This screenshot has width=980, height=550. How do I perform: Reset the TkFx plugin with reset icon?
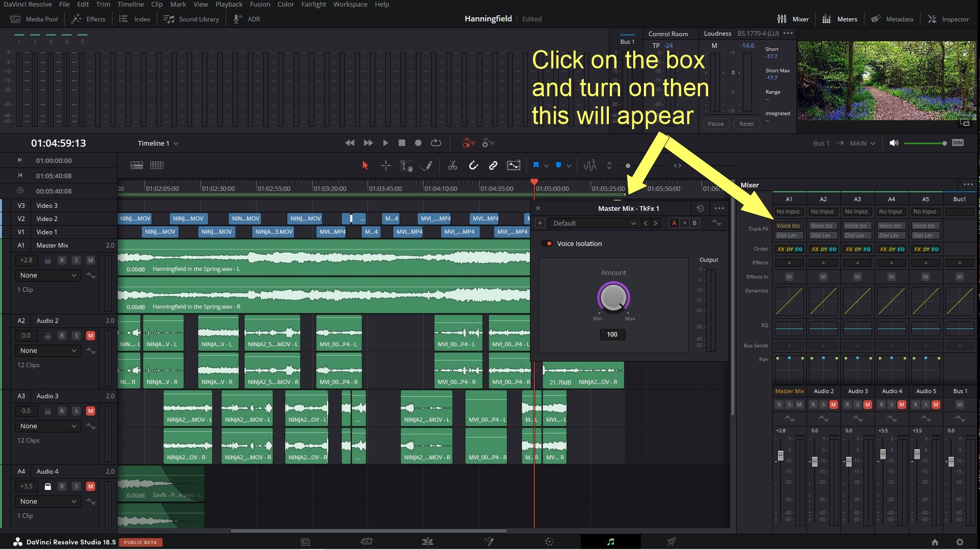click(x=701, y=208)
